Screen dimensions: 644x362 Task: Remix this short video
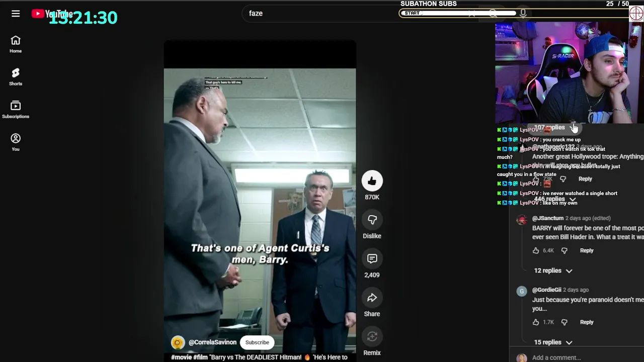click(372, 336)
